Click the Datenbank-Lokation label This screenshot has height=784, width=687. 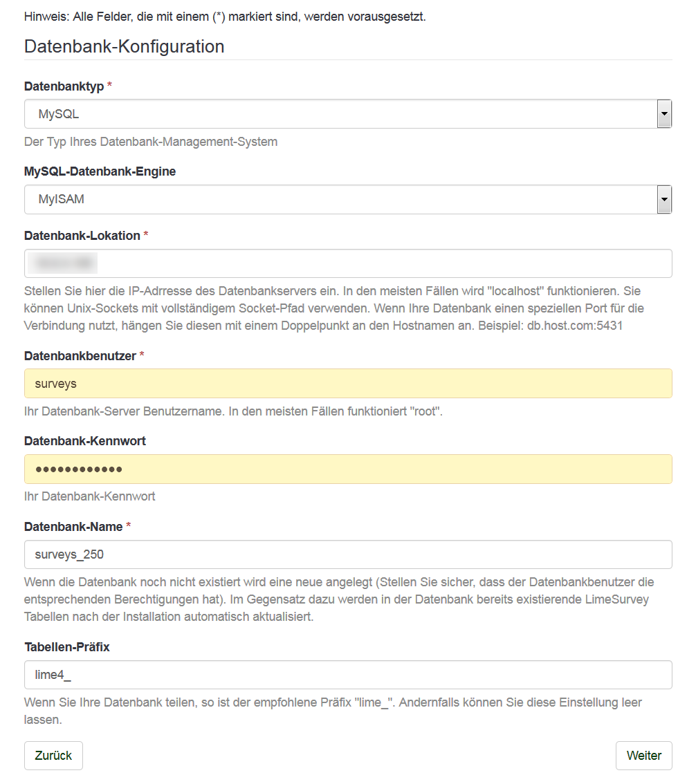(82, 236)
